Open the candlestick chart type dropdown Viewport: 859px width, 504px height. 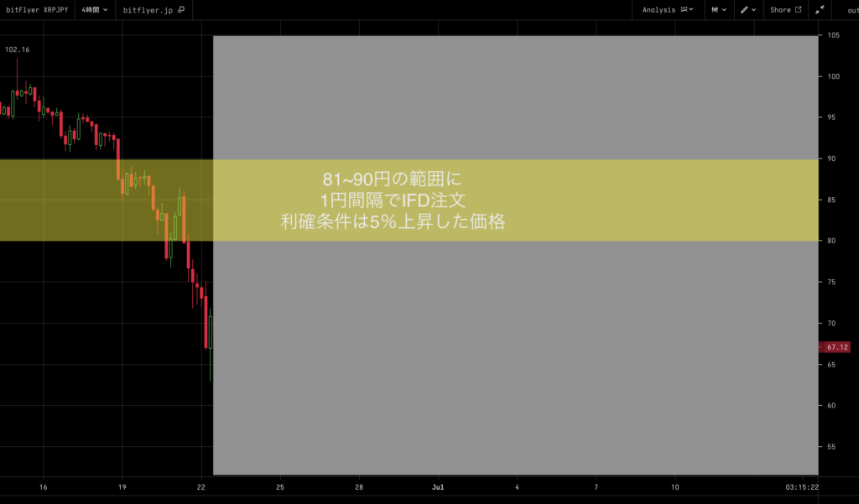[719, 10]
